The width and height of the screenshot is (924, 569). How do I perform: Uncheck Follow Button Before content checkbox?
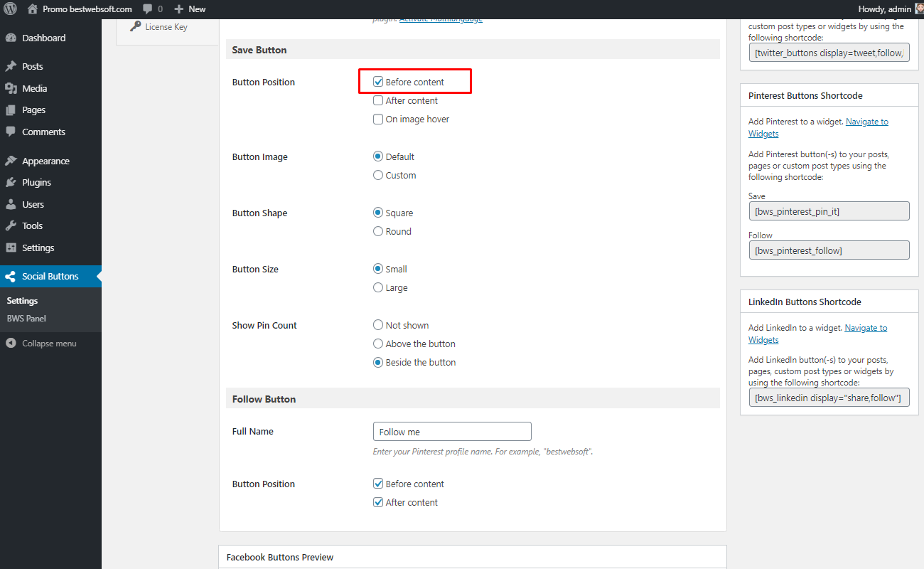point(378,484)
